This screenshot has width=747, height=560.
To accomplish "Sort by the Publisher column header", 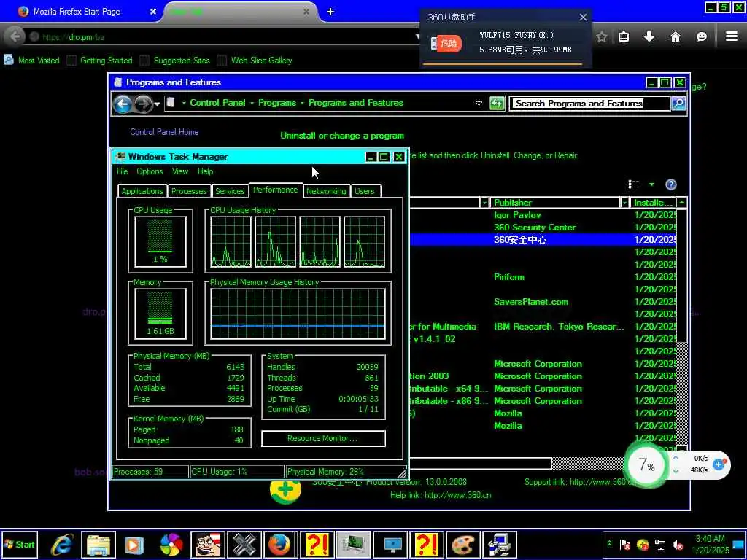I will point(555,203).
